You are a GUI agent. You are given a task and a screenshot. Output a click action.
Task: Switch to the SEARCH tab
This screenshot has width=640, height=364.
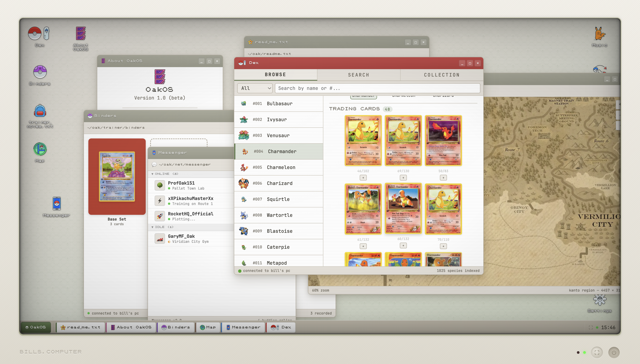click(x=358, y=75)
